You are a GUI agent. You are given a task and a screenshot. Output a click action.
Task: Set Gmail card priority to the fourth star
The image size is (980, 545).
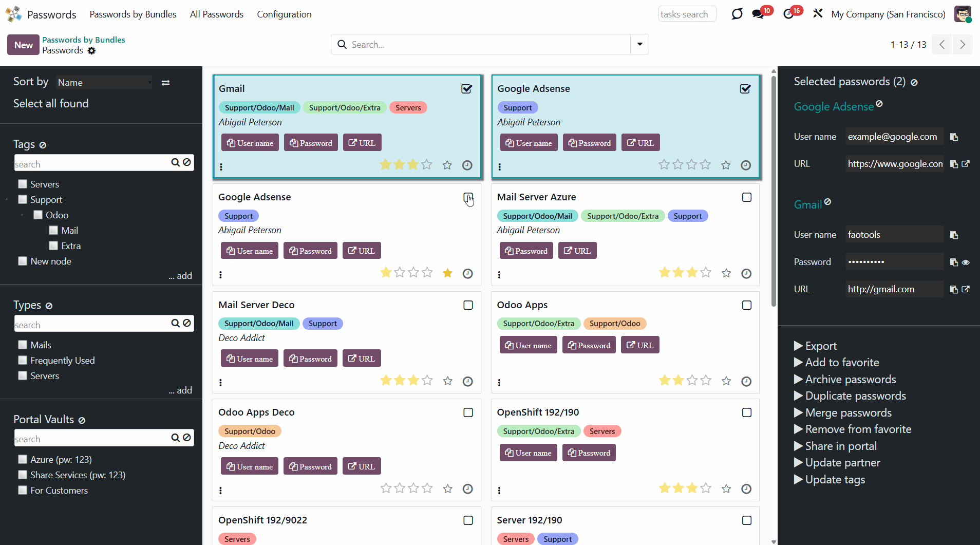[427, 164]
